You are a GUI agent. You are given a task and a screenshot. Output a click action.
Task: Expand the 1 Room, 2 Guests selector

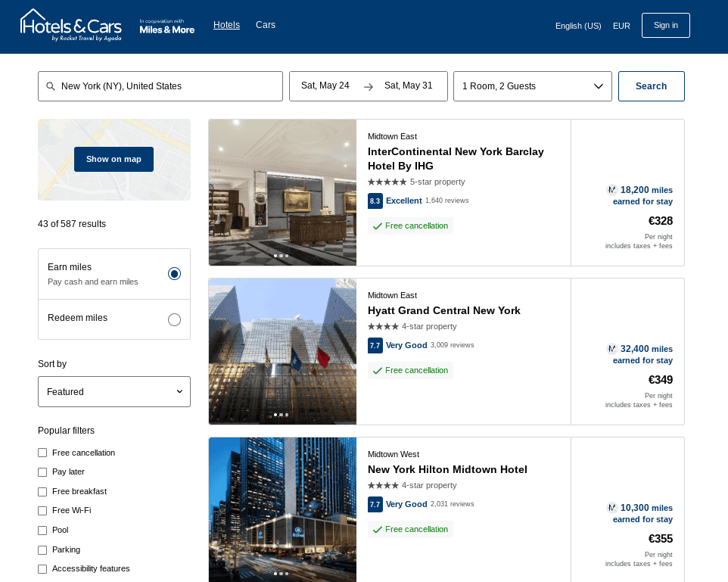pyautogui.click(x=533, y=86)
